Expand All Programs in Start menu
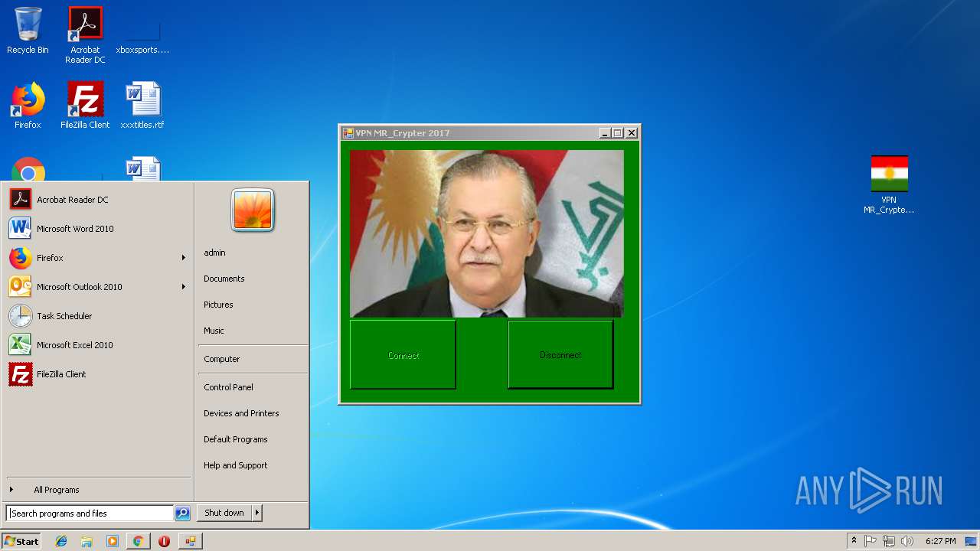This screenshot has height=551, width=980. click(98, 490)
